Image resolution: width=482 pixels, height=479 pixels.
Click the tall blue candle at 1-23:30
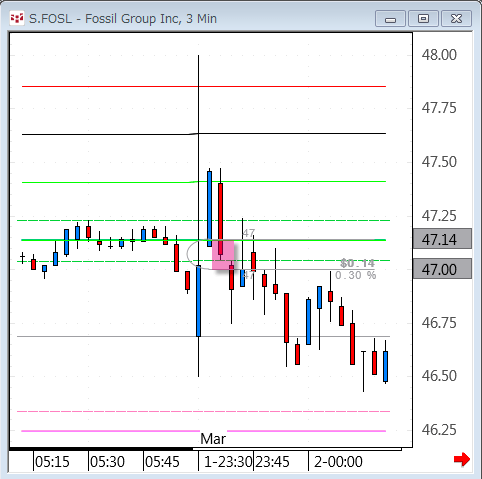click(x=198, y=301)
